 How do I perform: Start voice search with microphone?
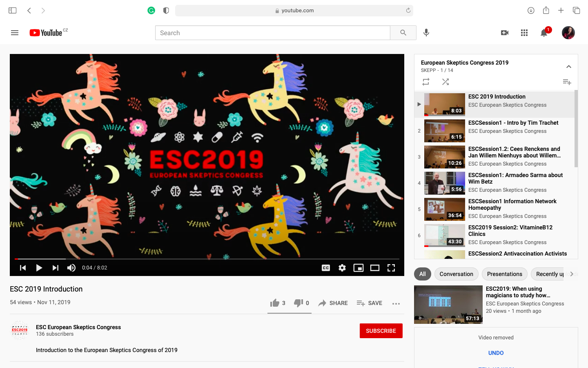point(426,33)
